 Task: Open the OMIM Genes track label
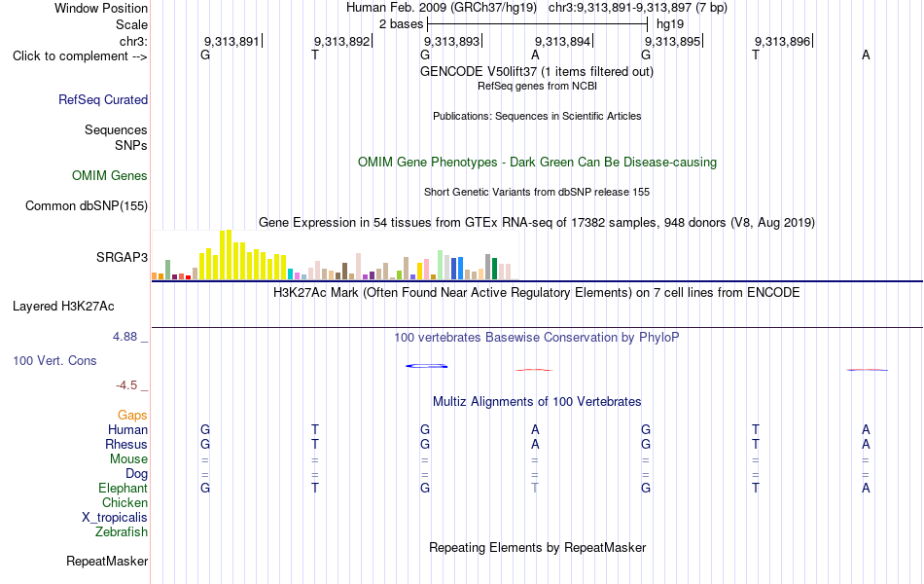tap(110, 176)
